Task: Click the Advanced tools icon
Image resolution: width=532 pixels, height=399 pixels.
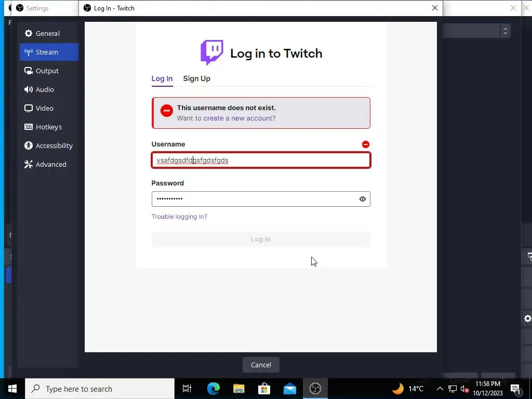Action: pos(29,164)
